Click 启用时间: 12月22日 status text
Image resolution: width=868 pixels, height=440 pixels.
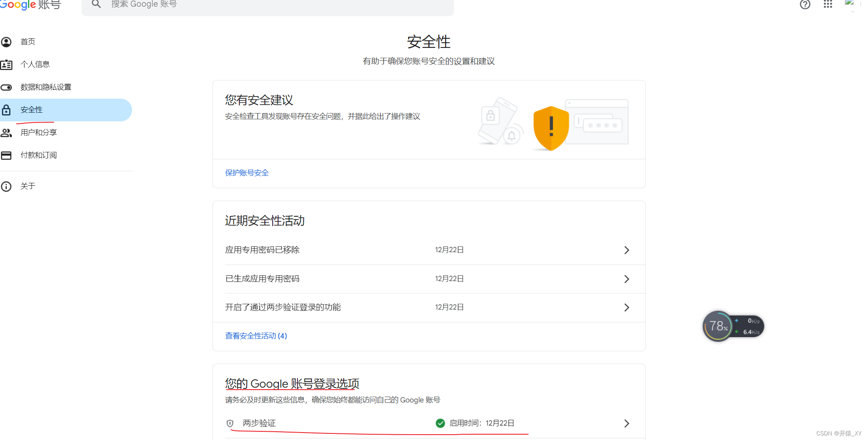[x=482, y=423]
